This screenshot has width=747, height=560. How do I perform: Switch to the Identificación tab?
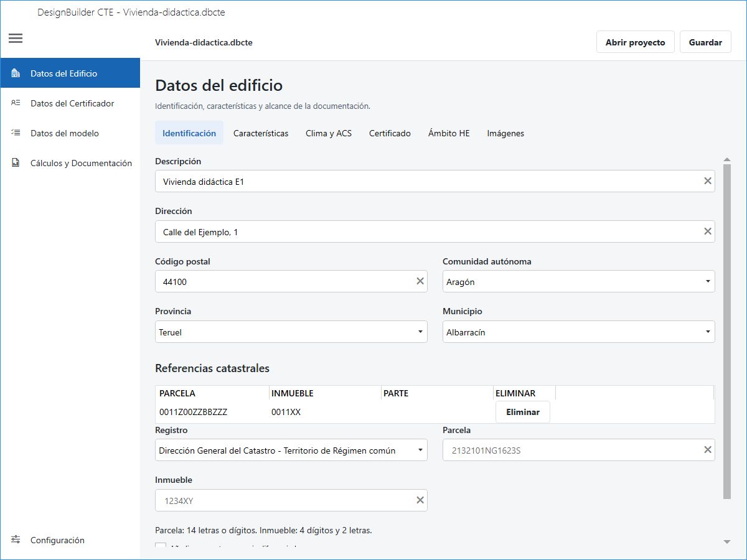click(x=189, y=133)
